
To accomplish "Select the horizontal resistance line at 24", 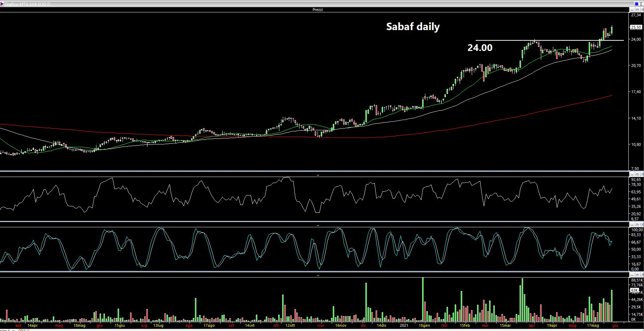I will coord(549,40).
